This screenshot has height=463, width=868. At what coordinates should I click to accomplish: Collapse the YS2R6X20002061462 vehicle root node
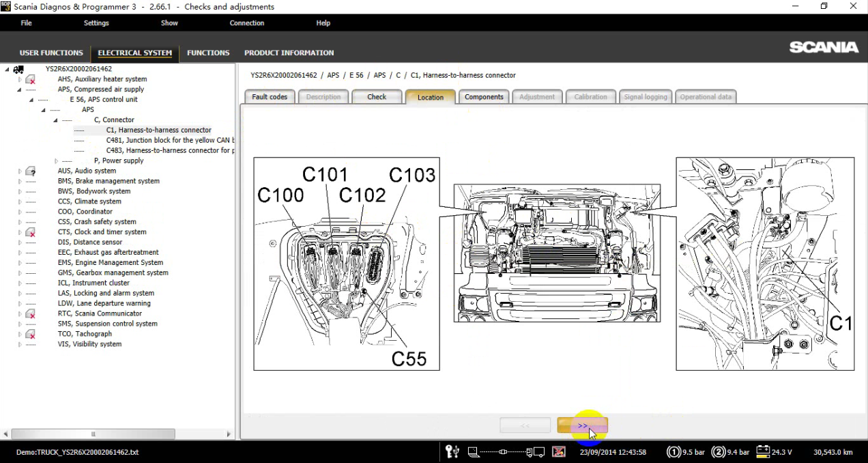pos(7,69)
